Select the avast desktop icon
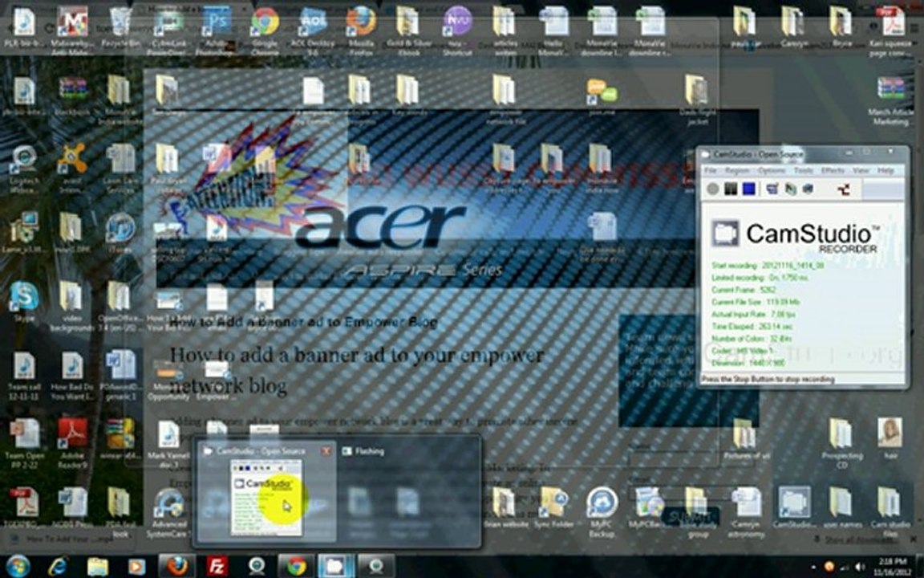This screenshot has height=578, width=924. [72, 168]
